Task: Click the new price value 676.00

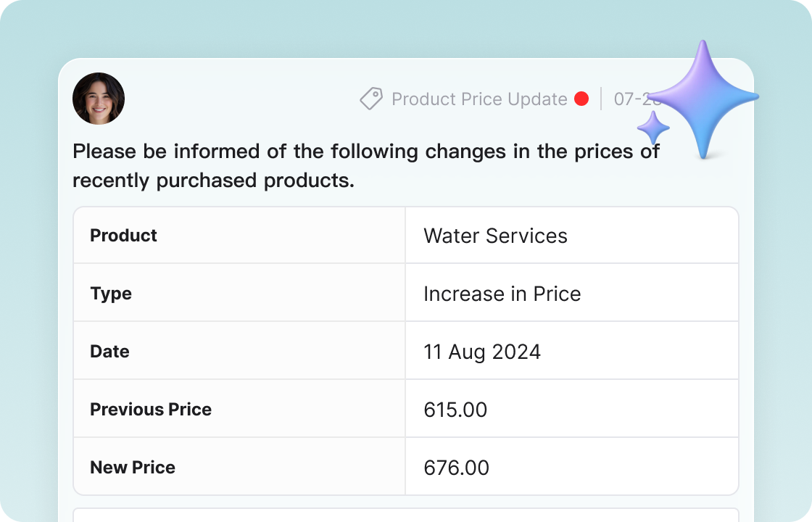Action: click(457, 467)
